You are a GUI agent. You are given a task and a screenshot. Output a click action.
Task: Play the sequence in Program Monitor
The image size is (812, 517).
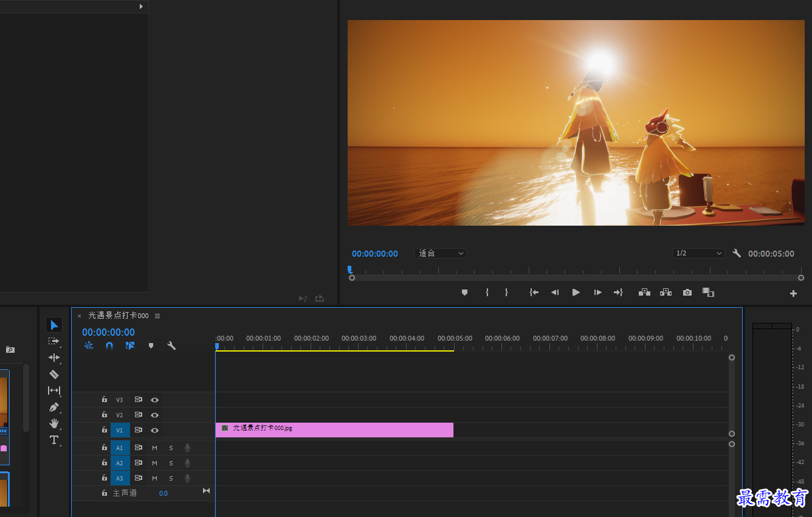pyautogui.click(x=576, y=293)
